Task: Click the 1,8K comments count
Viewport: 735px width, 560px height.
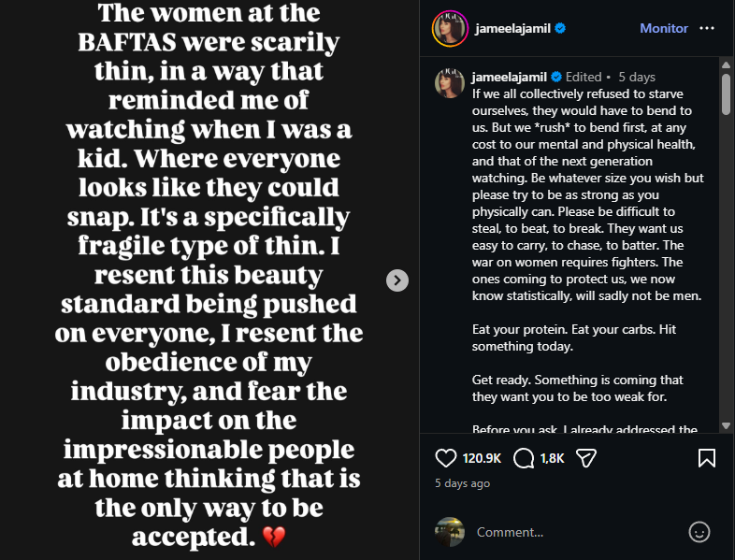Action: (x=553, y=458)
